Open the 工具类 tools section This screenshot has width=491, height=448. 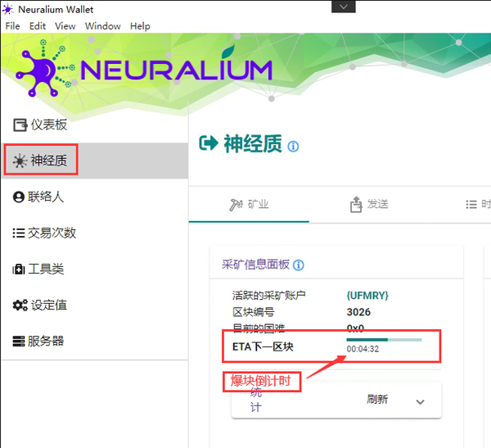[38, 269]
